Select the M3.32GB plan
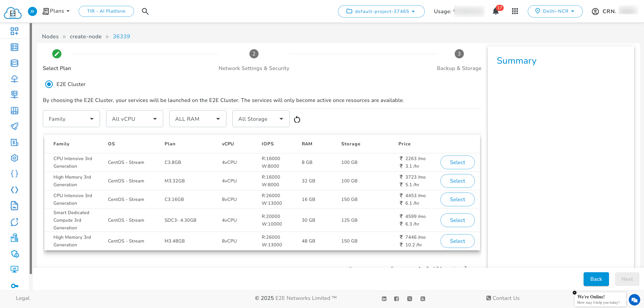The image size is (644, 308). pos(457,181)
